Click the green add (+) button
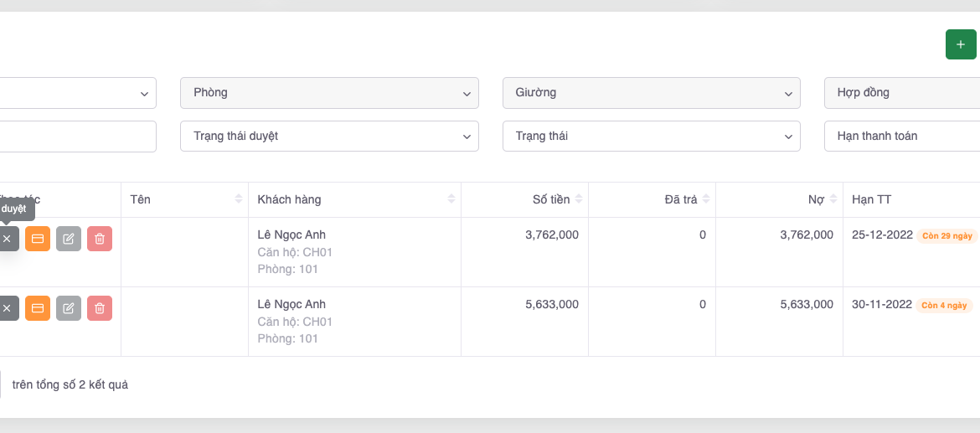 click(x=960, y=44)
